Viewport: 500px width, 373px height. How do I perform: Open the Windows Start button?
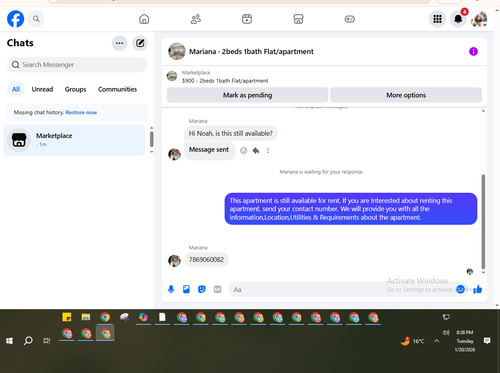click(9, 341)
